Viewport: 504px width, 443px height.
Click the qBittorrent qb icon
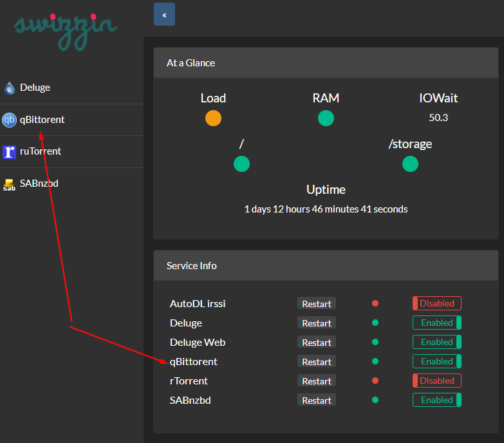(x=9, y=120)
